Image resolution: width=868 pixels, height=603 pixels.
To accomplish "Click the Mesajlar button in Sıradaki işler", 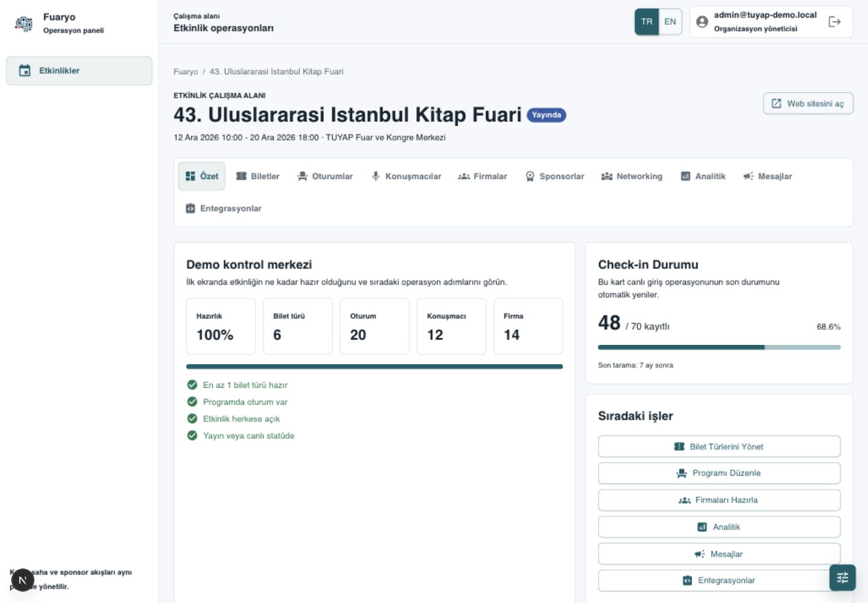I will (x=719, y=554).
